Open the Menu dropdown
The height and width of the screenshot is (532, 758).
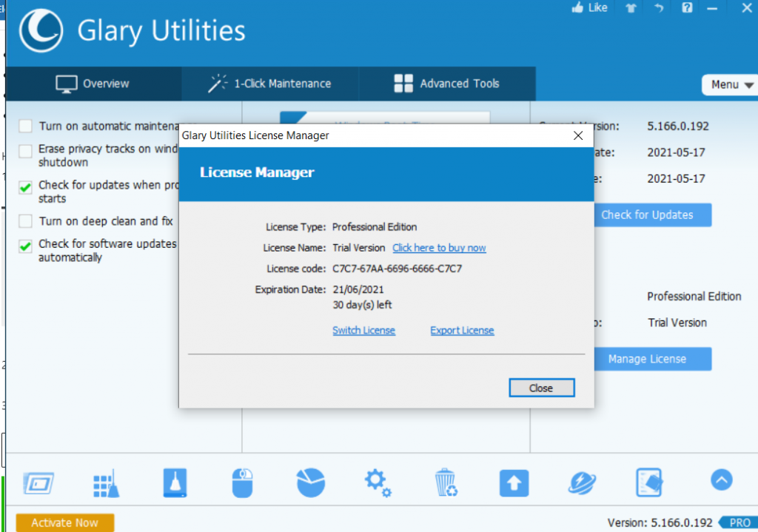[731, 85]
